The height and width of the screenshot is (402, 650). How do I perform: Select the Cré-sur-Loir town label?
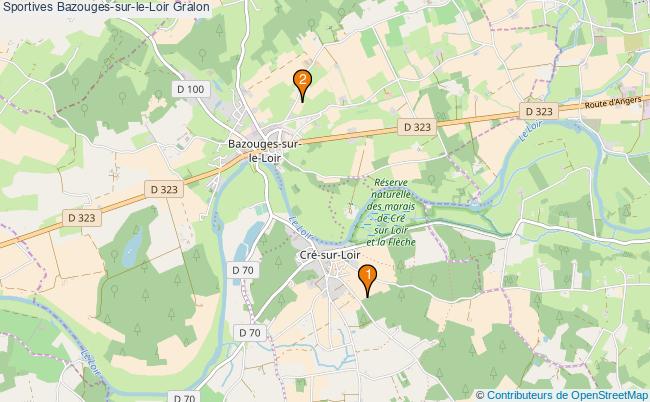click(330, 255)
